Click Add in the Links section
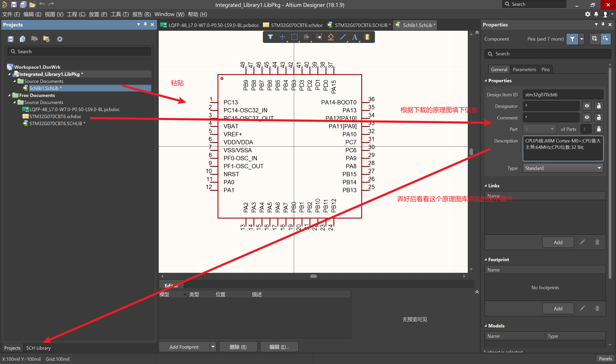Screen dimensions: 616x364 558,242
